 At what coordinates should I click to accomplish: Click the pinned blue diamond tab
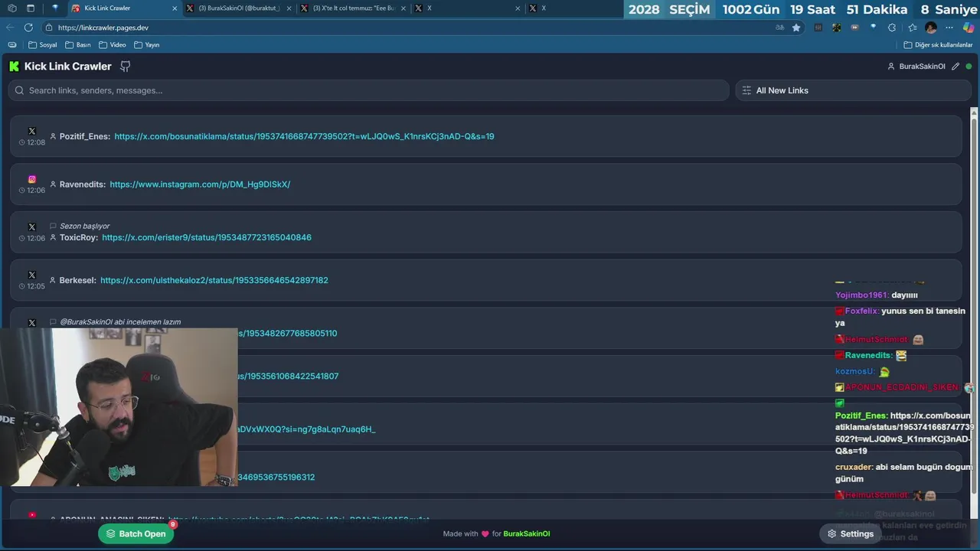(x=55, y=8)
